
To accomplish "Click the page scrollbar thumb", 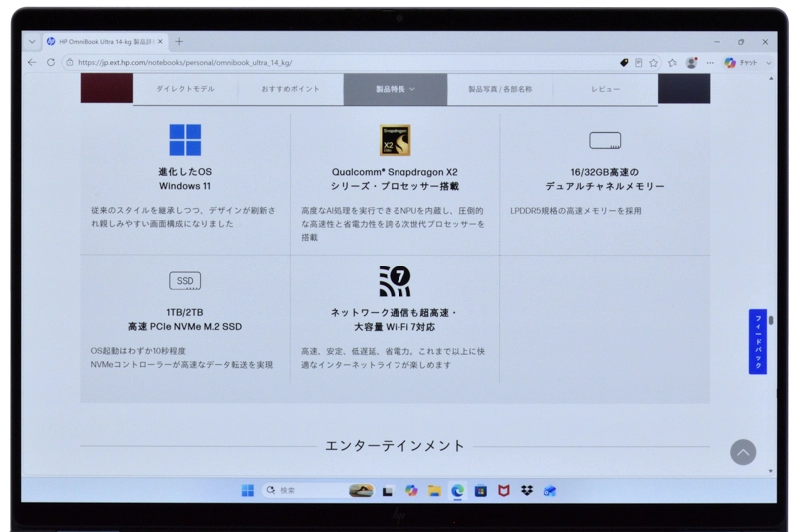I will point(771,320).
